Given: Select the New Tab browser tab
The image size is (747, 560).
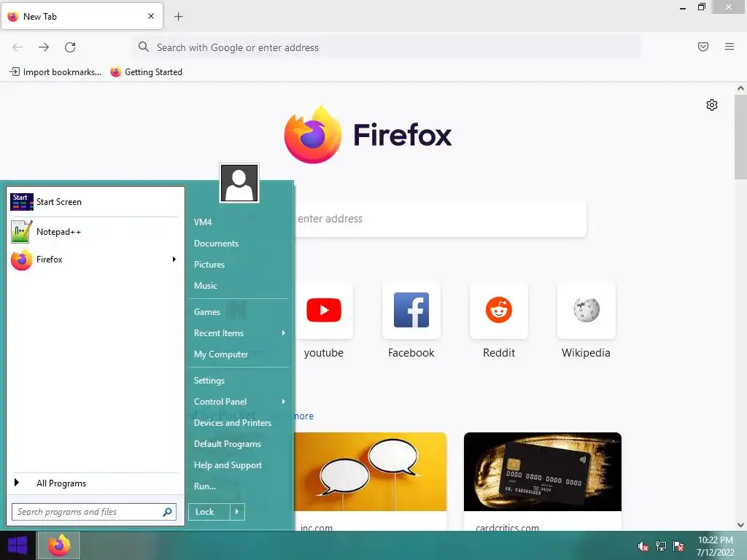Looking at the screenshot, I should 82,16.
